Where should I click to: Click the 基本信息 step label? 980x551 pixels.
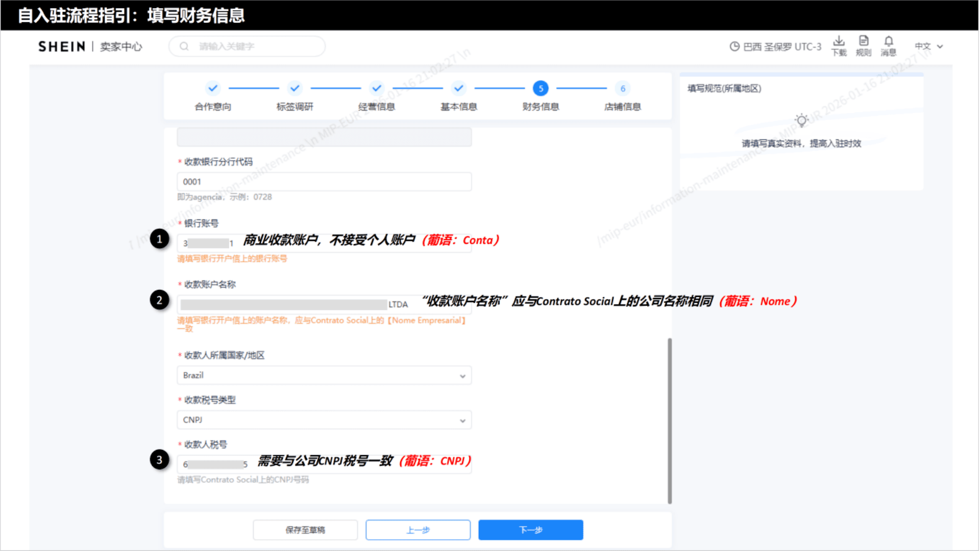[459, 107]
